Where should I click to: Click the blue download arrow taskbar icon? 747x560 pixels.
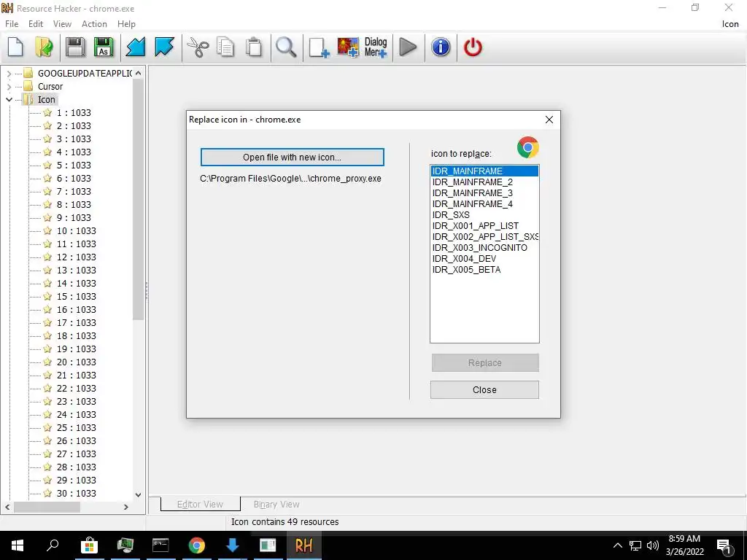point(232,545)
